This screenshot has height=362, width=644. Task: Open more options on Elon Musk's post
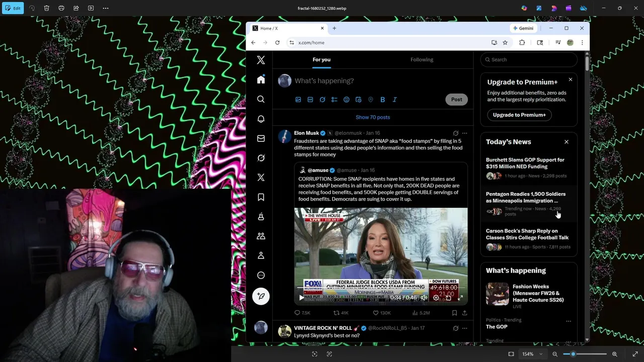(x=464, y=133)
